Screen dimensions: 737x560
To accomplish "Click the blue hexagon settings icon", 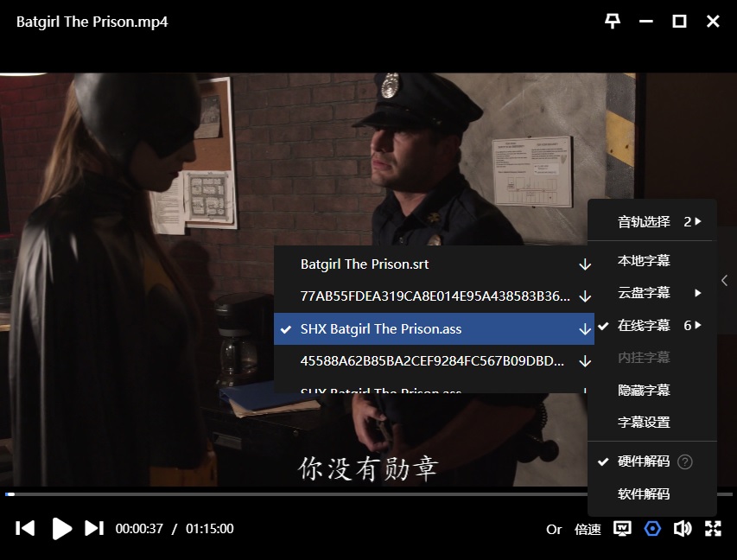I will coord(652,529).
